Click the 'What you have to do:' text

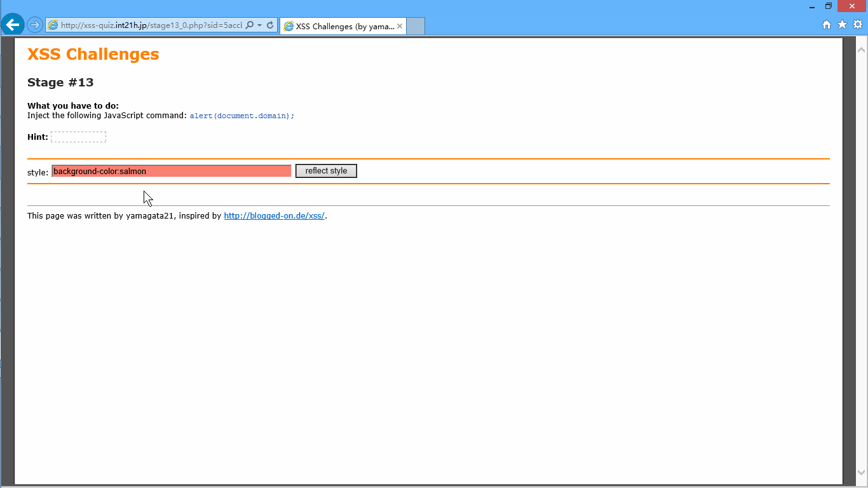[x=73, y=105]
